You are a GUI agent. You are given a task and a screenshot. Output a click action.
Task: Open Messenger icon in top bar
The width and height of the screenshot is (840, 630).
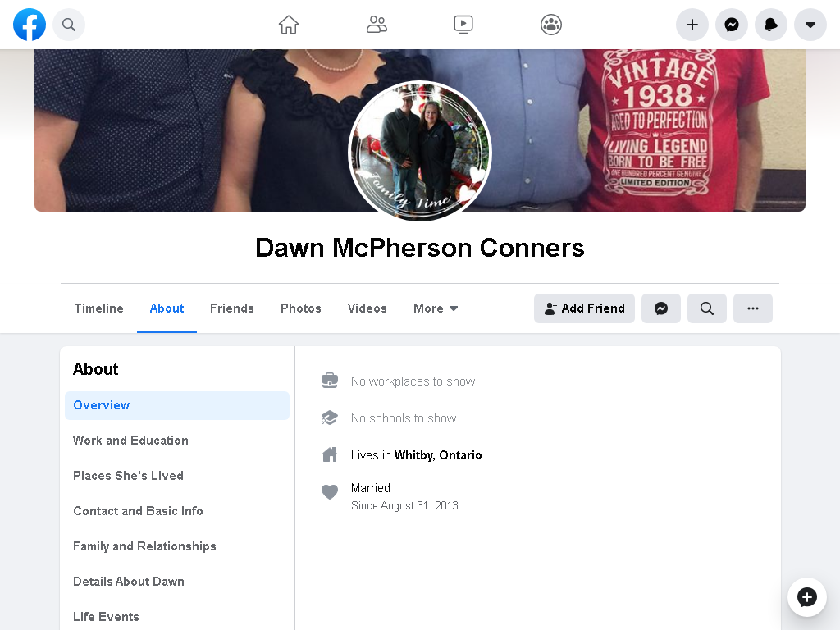[732, 25]
